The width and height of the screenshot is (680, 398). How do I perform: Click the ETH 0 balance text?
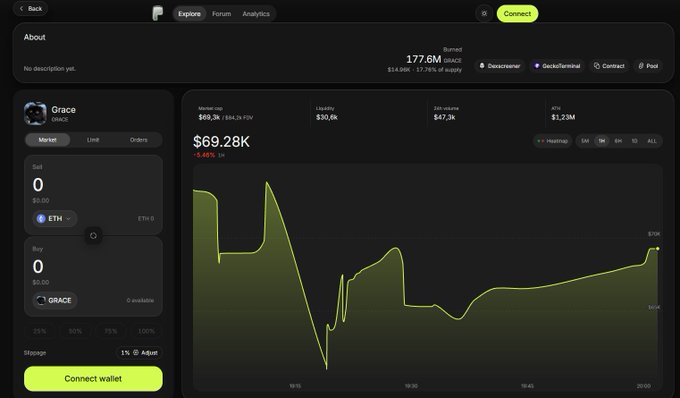coord(146,219)
